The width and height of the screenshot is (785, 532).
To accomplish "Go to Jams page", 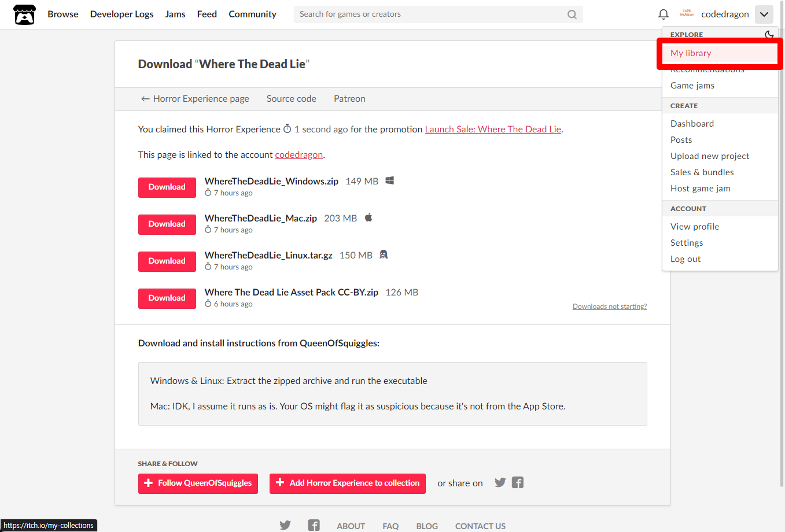I will pos(175,14).
